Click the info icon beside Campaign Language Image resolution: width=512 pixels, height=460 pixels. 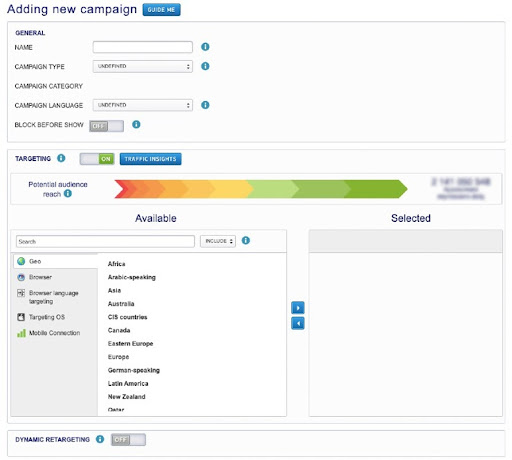pyautogui.click(x=205, y=105)
